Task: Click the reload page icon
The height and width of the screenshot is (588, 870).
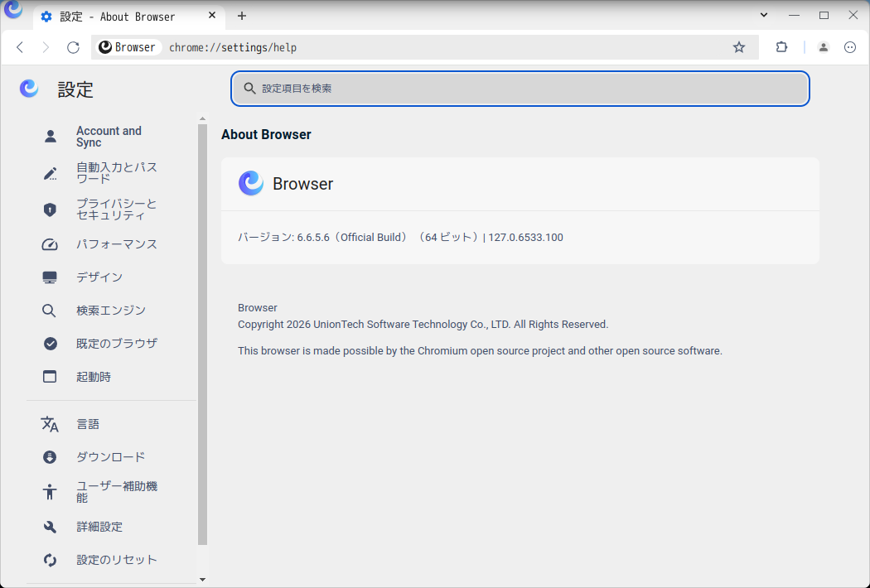Action: tap(73, 47)
